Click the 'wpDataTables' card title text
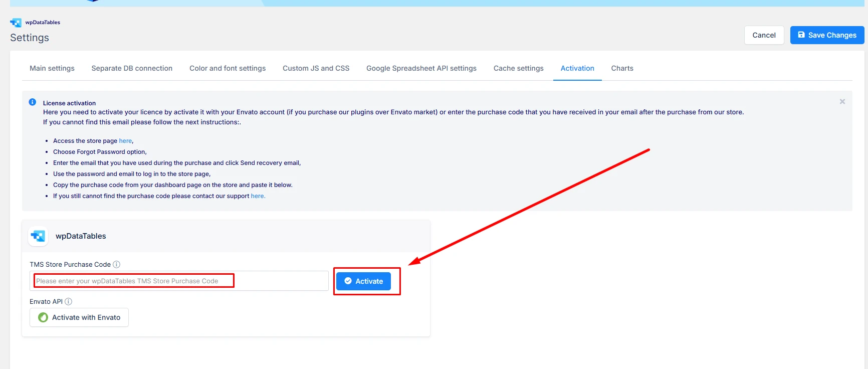Image resolution: width=868 pixels, height=369 pixels. tap(81, 236)
